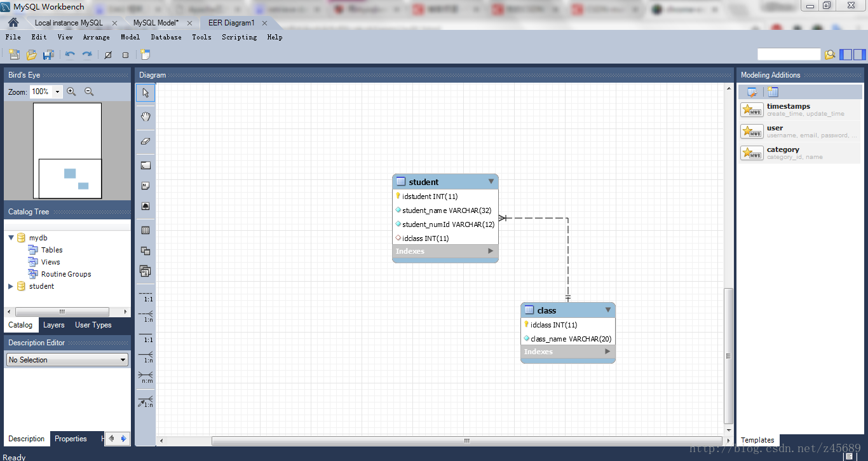Select Routine Groups in catalog tree
This screenshot has height=461, width=868.
click(x=66, y=274)
